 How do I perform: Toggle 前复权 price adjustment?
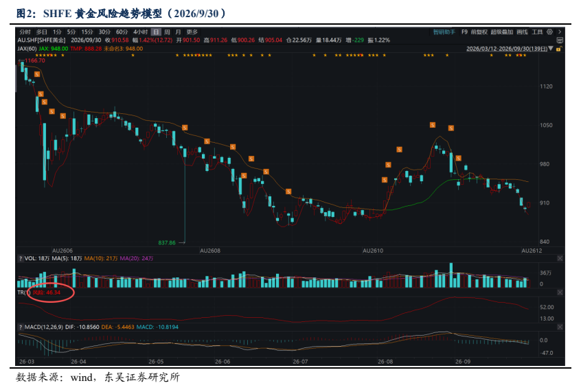point(479,32)
